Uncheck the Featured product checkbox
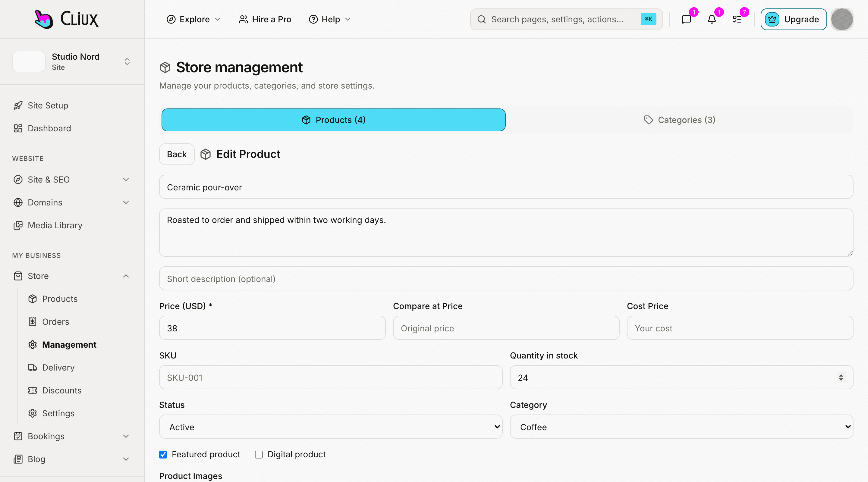Image resolution: width=868 pixels, height=482 pixels. pos(163,454)
